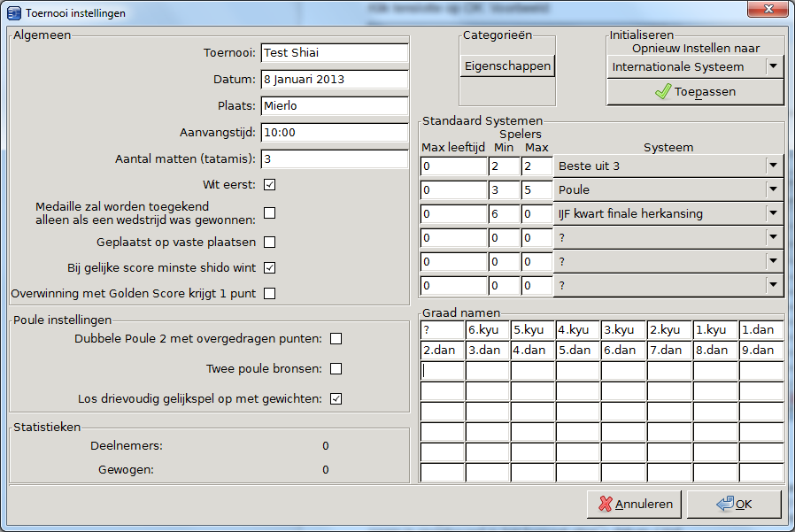Disable Bij gelijke score minste shido wint
Screen dimensions: 795x532
270,267
